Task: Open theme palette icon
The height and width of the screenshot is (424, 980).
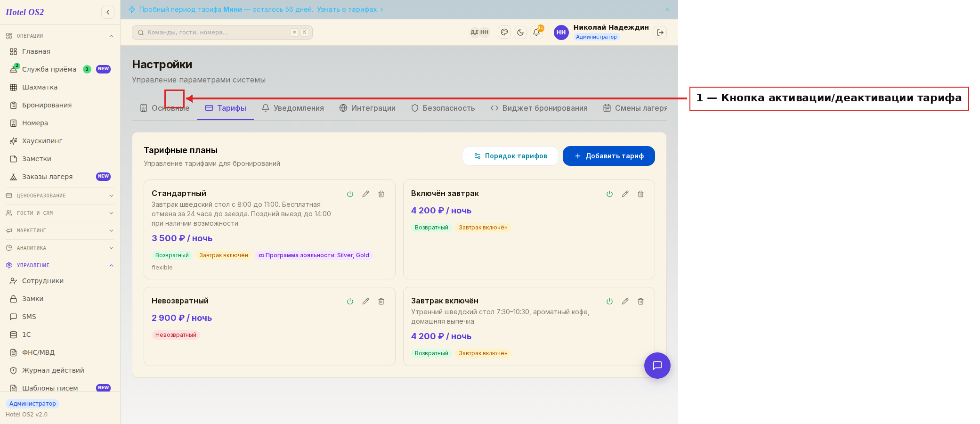Action: (x=504, y=33)
